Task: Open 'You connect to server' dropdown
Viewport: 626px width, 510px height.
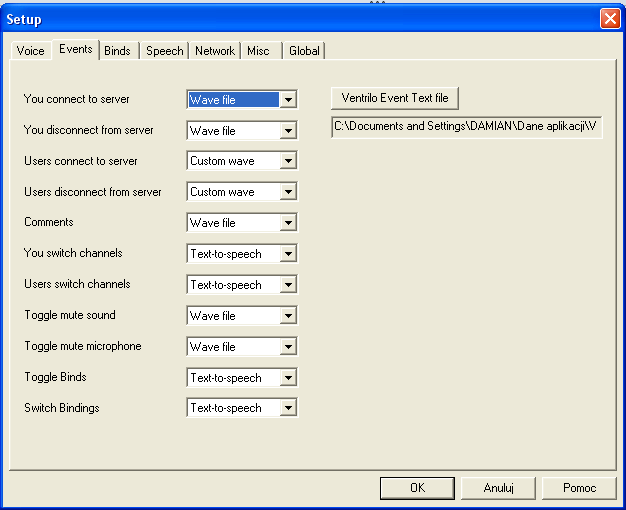Action: click(x=242, y=99)
